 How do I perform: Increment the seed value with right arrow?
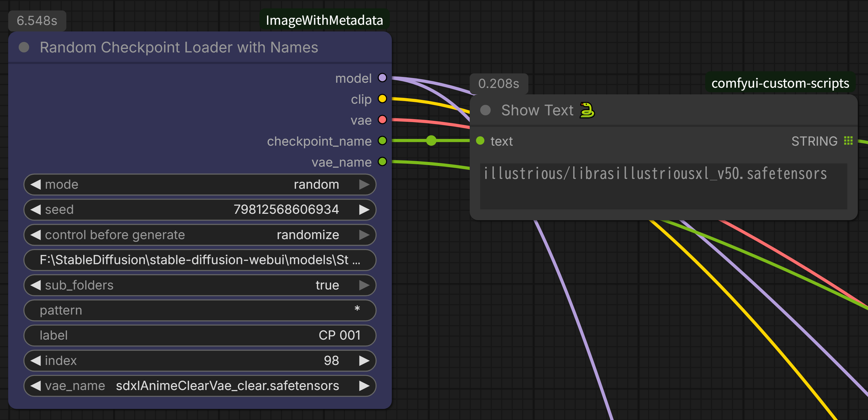point(364,209)
